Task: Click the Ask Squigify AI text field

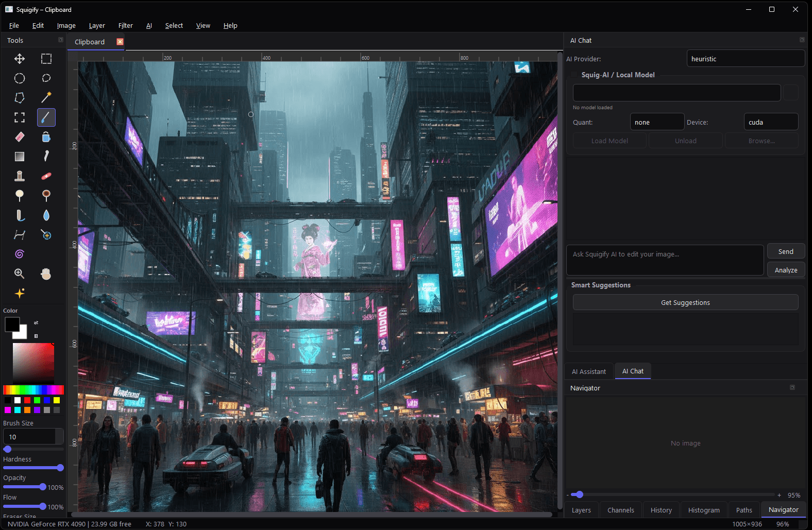Action: click(665, 260)
